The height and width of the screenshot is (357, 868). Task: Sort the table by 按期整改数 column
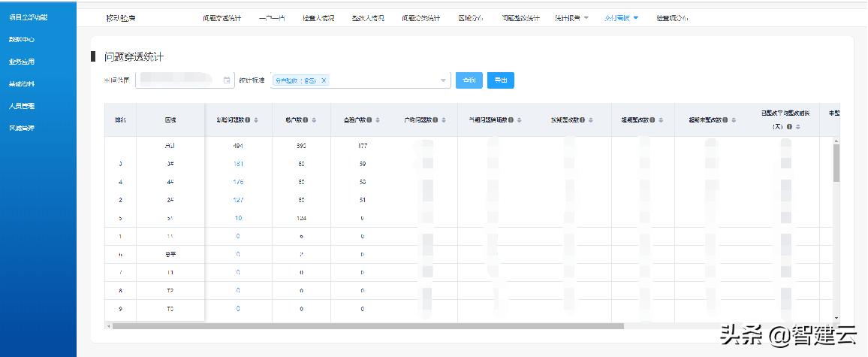[x=591, y=120]
